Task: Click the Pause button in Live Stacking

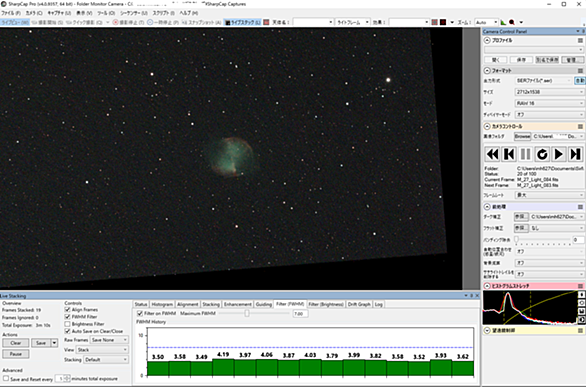Action: (16, 354)
